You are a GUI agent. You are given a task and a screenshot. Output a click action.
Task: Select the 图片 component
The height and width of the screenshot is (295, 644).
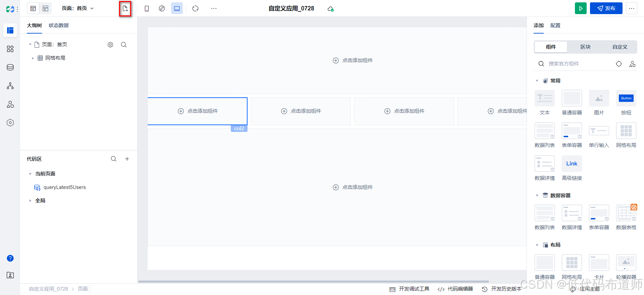tap(599, 103)
